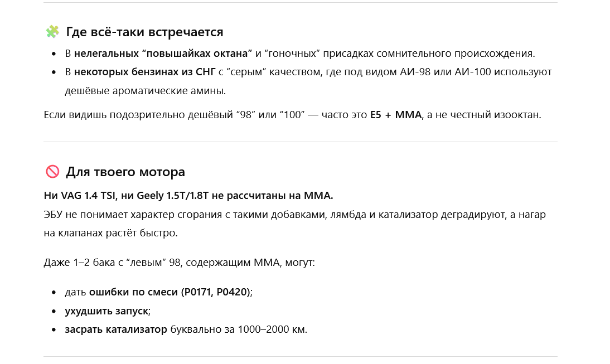Click paragraph starting "Если видишь подозрительно"

pyautogui.click(x=205, y=115)
